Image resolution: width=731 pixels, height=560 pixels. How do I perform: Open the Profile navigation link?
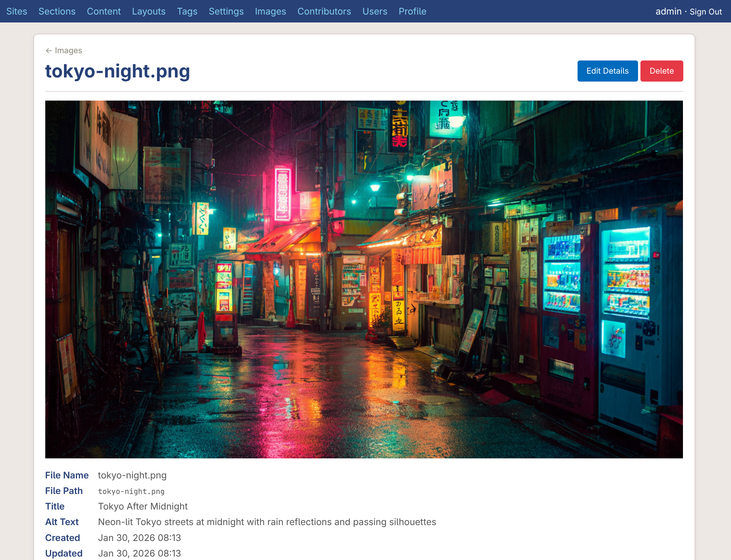click(412, 11)
